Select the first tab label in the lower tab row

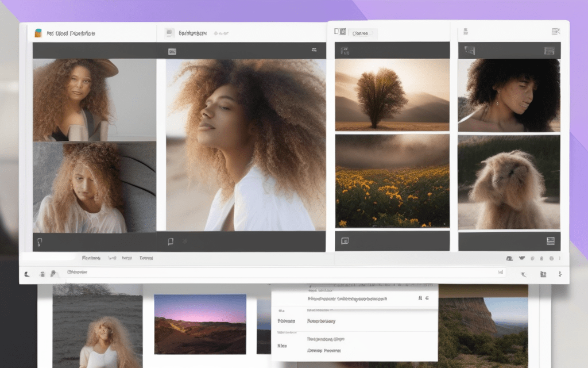click(91, 258)
